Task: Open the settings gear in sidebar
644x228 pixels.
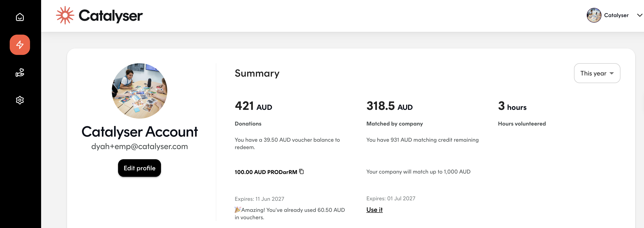Action: 20,100
